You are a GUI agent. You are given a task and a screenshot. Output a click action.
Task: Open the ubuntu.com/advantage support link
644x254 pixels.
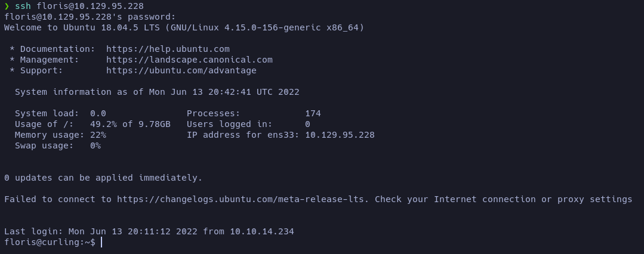tap(181, 70)
